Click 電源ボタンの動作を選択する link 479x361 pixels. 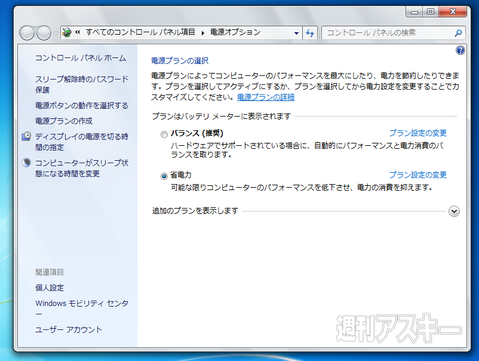[82, 106]
